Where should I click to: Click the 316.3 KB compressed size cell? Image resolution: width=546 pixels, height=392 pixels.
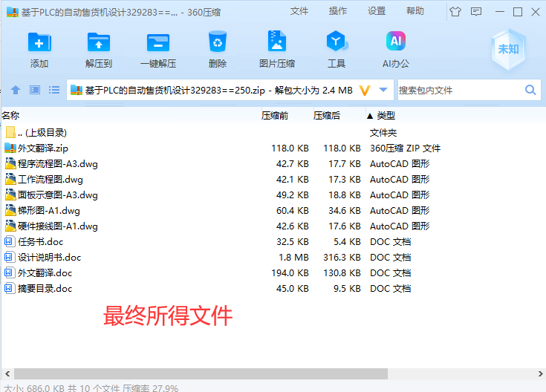[342, 258]
